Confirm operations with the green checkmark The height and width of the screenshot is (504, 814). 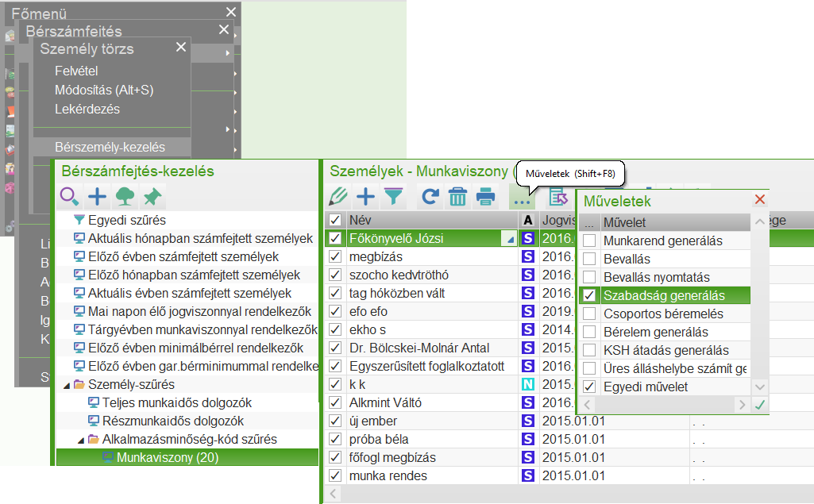[760, 405]
